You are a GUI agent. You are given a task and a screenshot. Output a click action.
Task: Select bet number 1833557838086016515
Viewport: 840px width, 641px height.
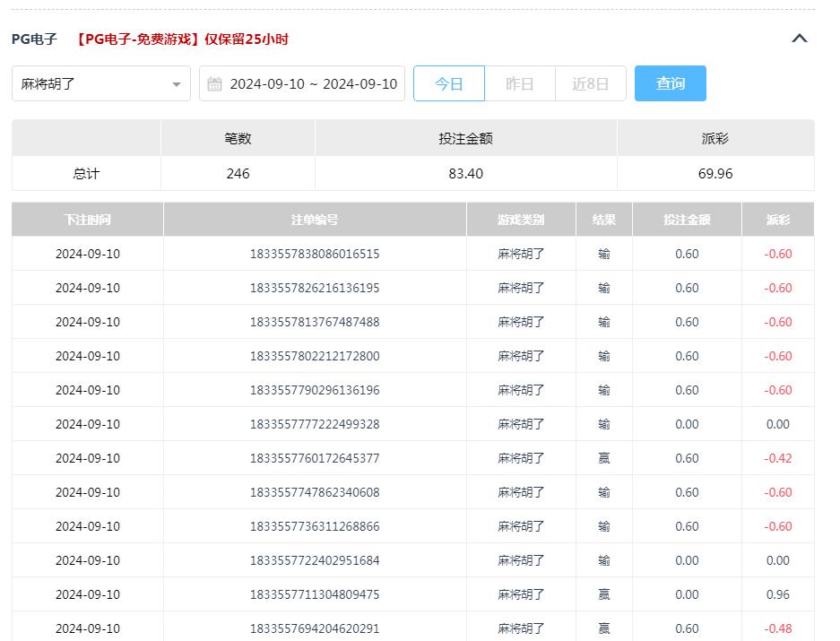coord(314,254)
